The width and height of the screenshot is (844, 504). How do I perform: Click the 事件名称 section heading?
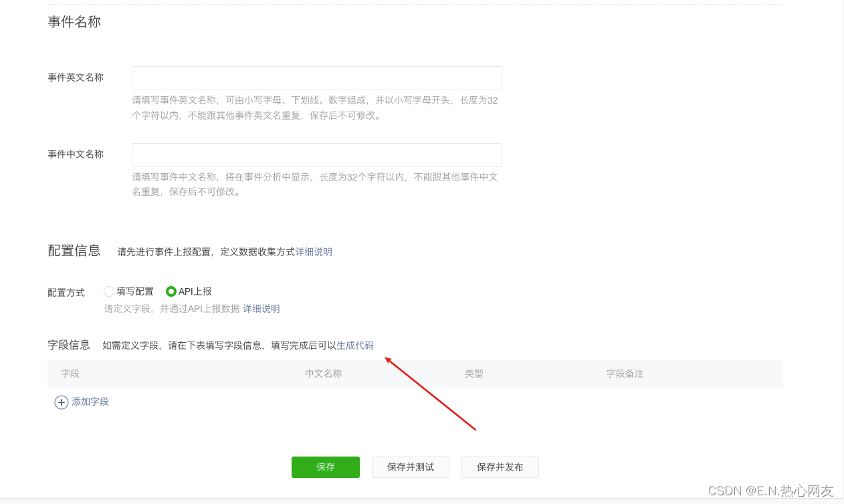74,22
